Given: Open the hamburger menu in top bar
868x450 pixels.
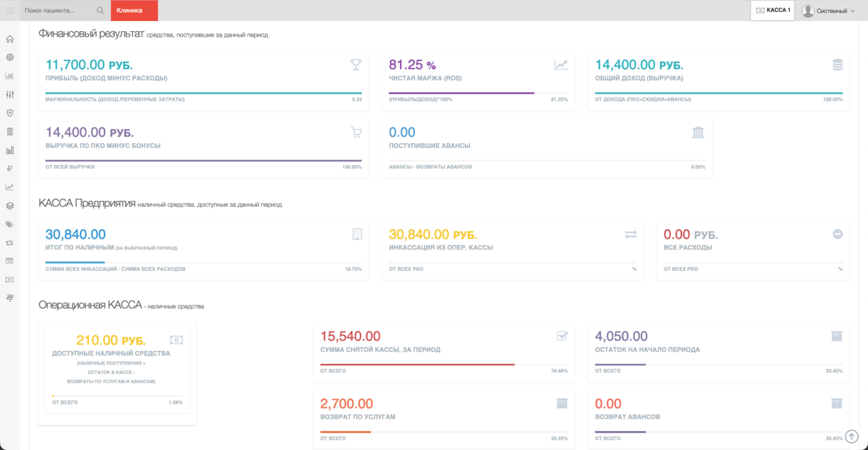Looking at the screenshot, I should pyautogui.click(x=10, y=11).
